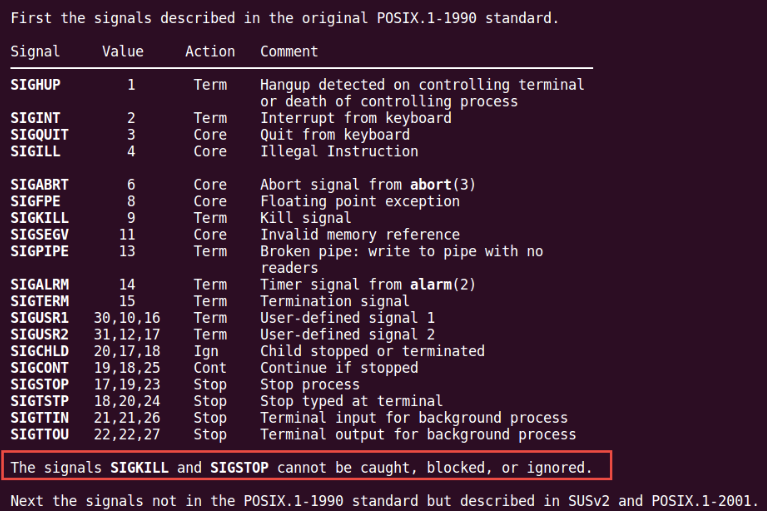The width and height of the screenshot is (767, 511).
Task: Click bold SIGSTOP in the highlighted sentence
Action: (239, 467)
